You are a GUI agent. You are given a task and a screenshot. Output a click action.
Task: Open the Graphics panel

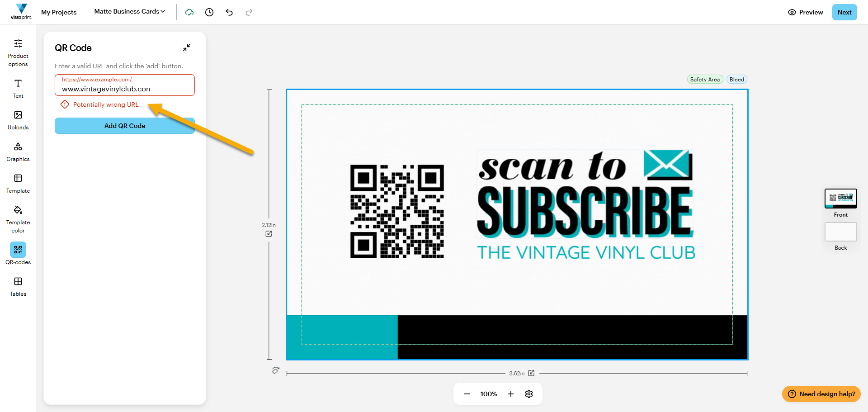pyautogui.click(x=18, y=152)
